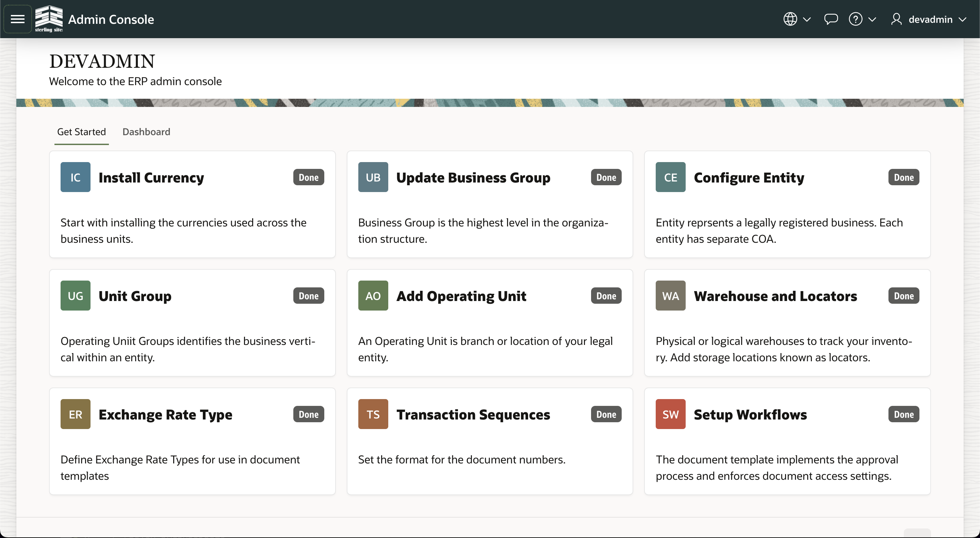The width and height of the screenshot is (980, 538).
Task: Open the hamburger navigation menu
Action: click(x=17, y=19)
